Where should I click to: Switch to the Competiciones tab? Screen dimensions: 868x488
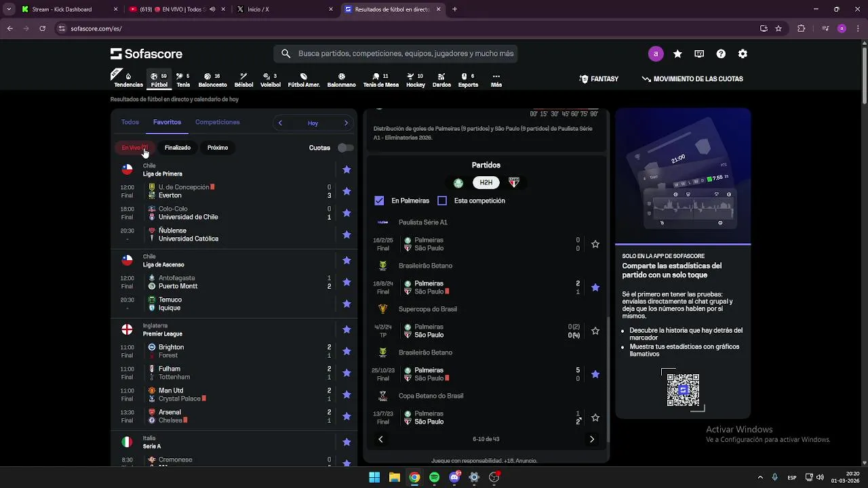[x=218, y=122]
